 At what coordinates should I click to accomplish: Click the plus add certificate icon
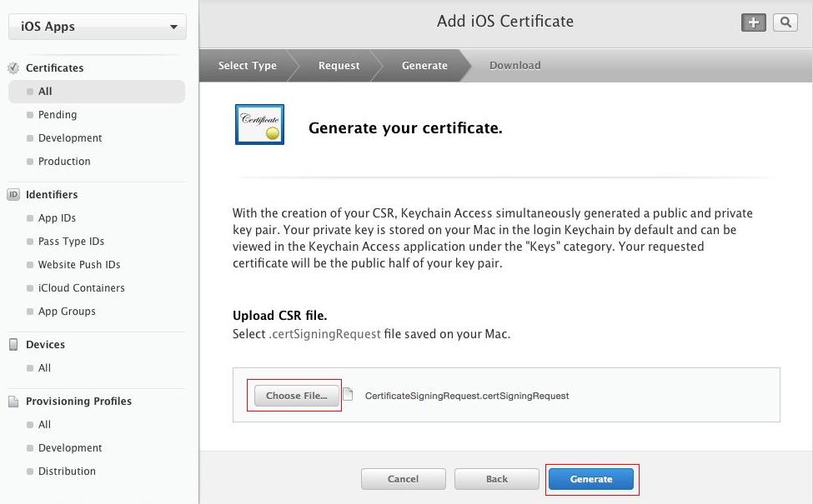(753, 22)
